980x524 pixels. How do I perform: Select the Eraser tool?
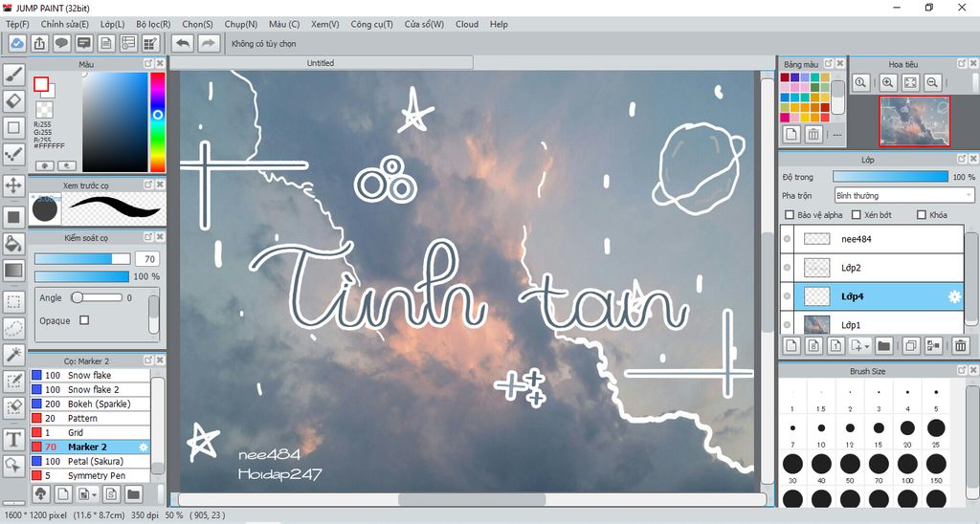pos(13,100)
